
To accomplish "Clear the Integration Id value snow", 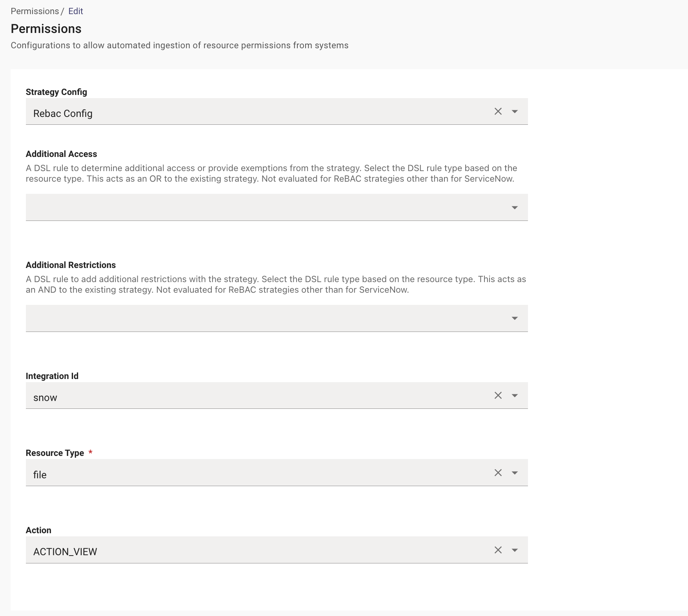I will 498,395.
